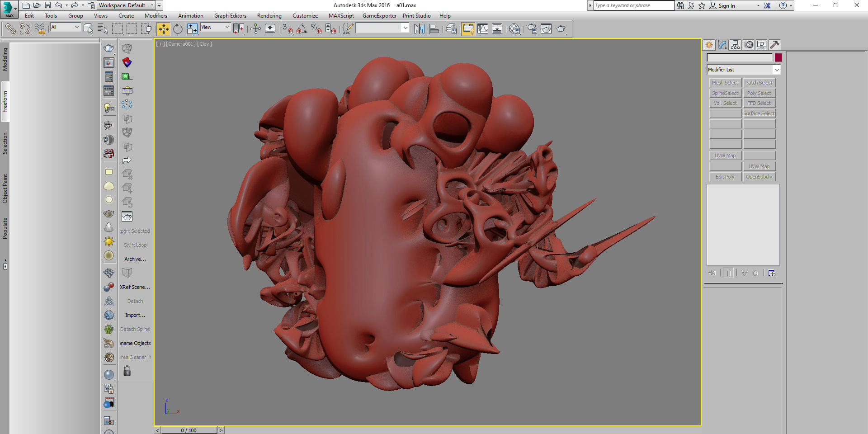The image size is (868, 434).
Task: Click the object color swatch
Action: 778,57
